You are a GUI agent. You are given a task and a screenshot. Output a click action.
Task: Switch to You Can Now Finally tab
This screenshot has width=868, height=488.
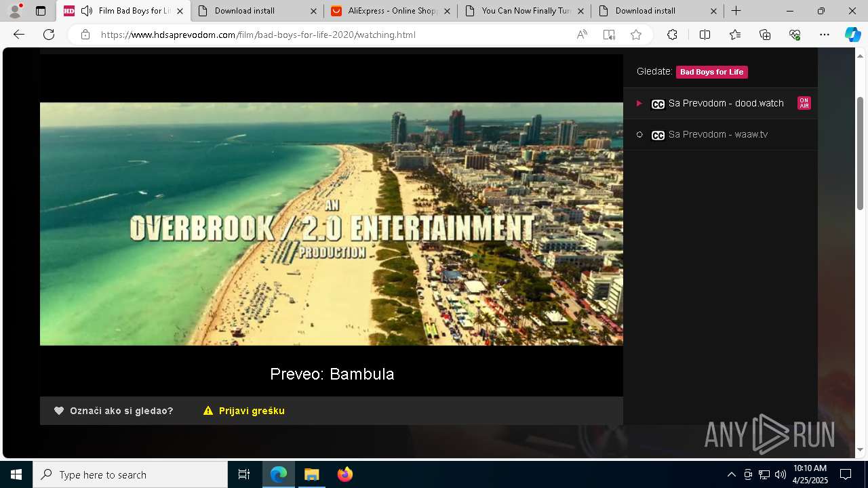click(x=524, y=11)
